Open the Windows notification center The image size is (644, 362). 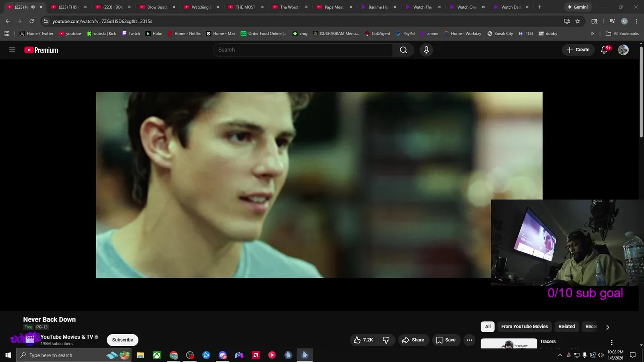[633, 355]
